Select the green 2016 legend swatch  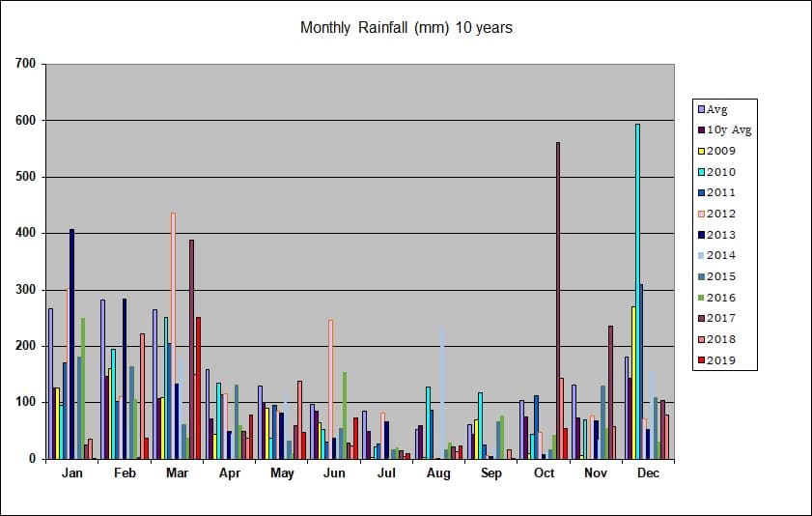pyautogui.click(x=702, y=298)
